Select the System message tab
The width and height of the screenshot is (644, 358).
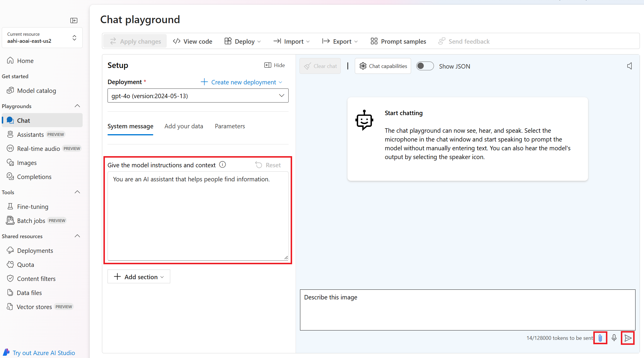130,126
